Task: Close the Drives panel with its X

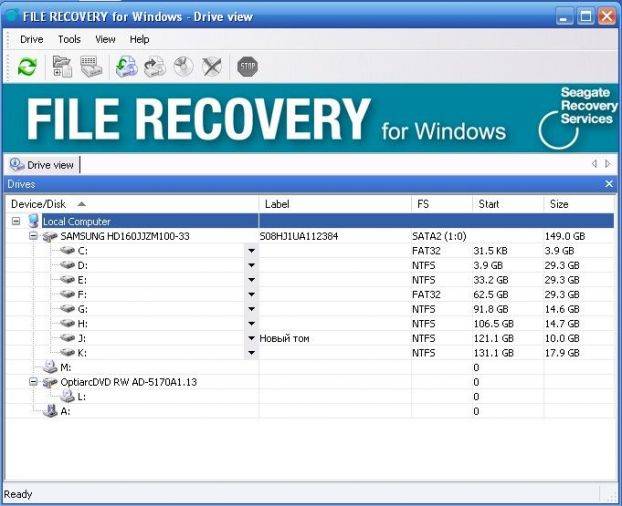Action: pyautogui.click(x=609, y=184)
